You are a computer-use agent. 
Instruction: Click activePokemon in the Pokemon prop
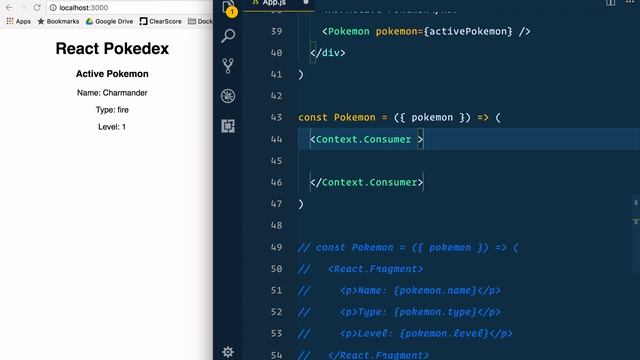pos(467,31)
